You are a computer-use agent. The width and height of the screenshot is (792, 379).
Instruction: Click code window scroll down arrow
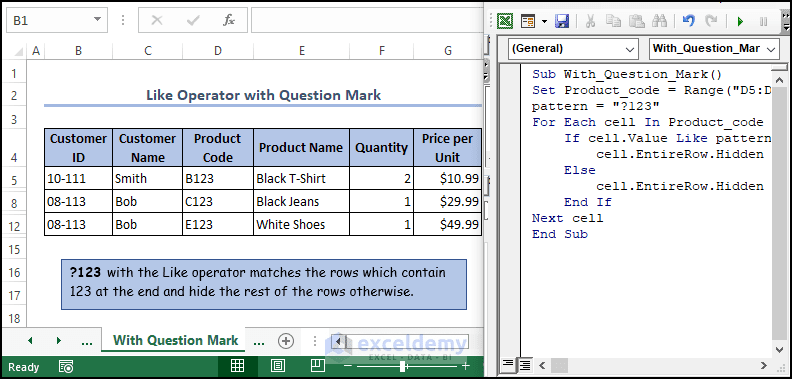[780, 350]
